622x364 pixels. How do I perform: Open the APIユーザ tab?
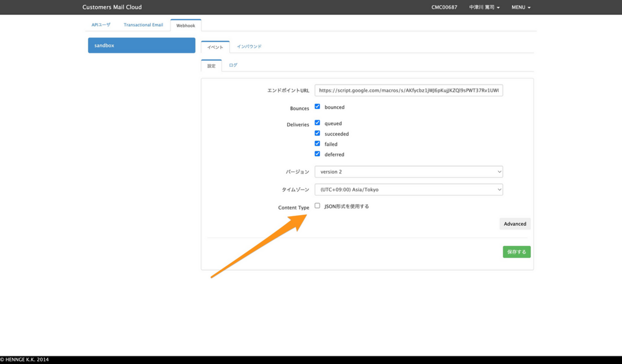[100, 24]
